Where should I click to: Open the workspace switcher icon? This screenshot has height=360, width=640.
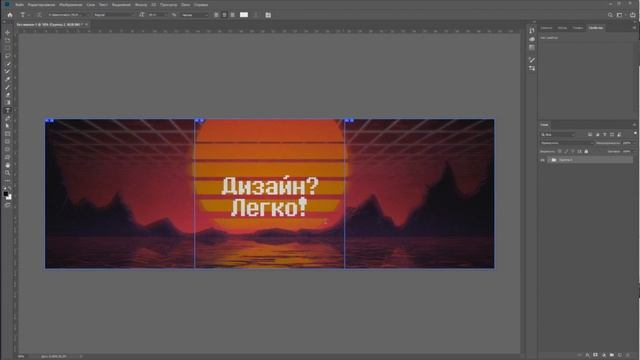tap(620, 15)
